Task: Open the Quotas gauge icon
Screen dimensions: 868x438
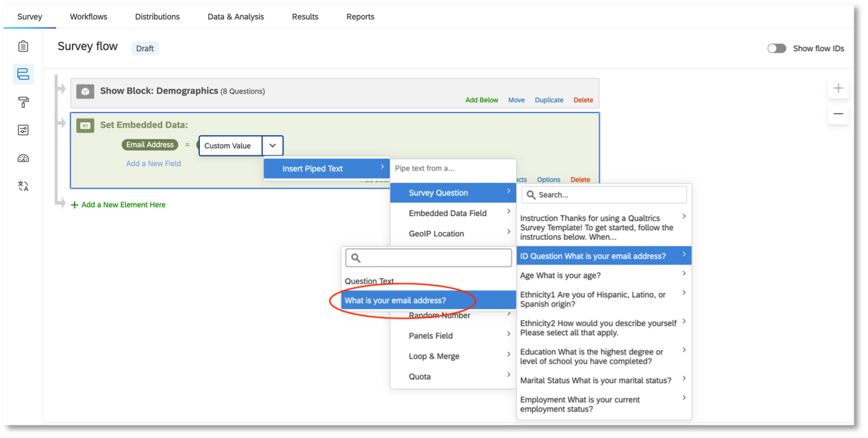Action: tap(22, 158)
